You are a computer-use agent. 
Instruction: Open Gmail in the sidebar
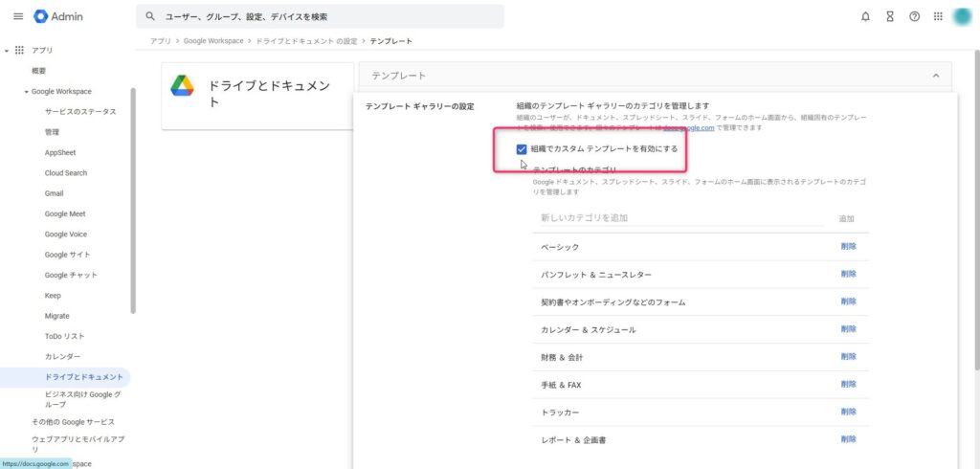pos(54,194)
